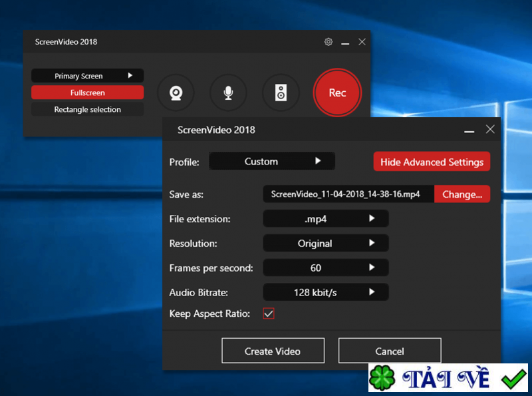Open the Profile Custom dropdown
Screen dimensions: 532x396
(272, 161)
